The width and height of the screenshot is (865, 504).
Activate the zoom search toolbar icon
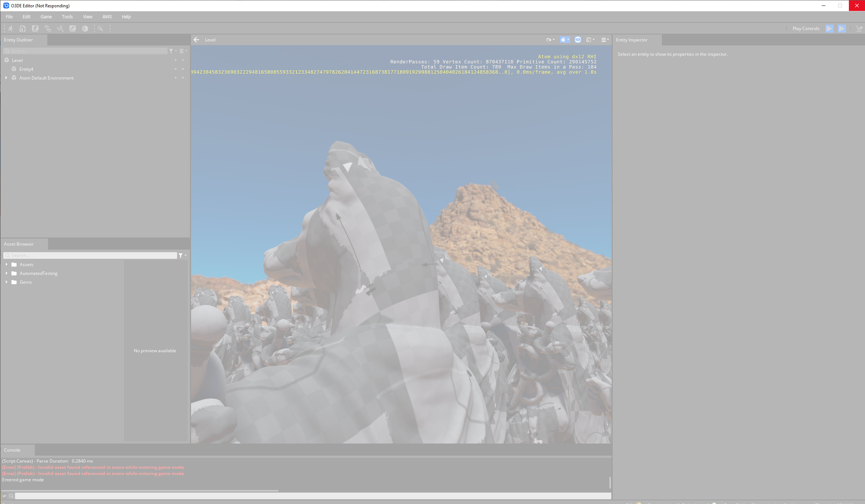[x=100, y=29]
